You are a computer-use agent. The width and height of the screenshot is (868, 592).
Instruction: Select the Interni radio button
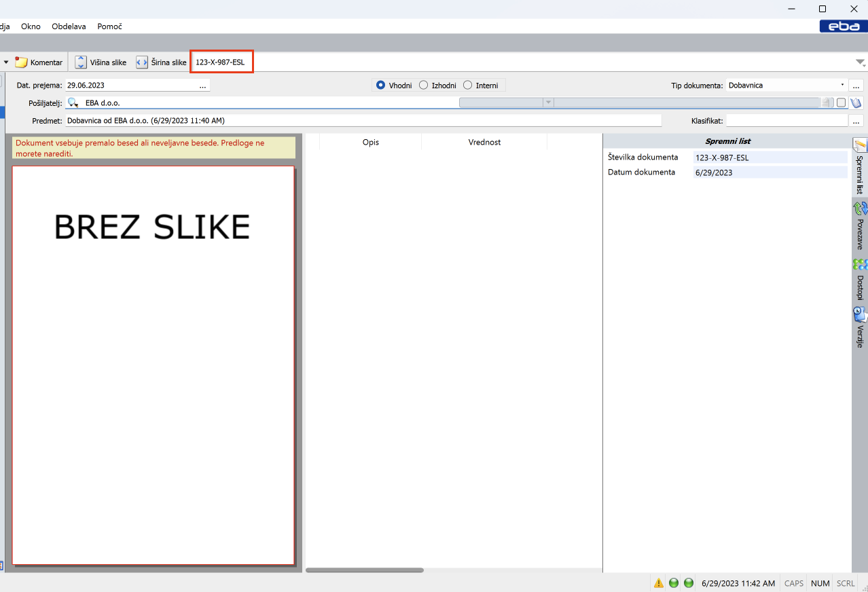[x=467, y=86]
